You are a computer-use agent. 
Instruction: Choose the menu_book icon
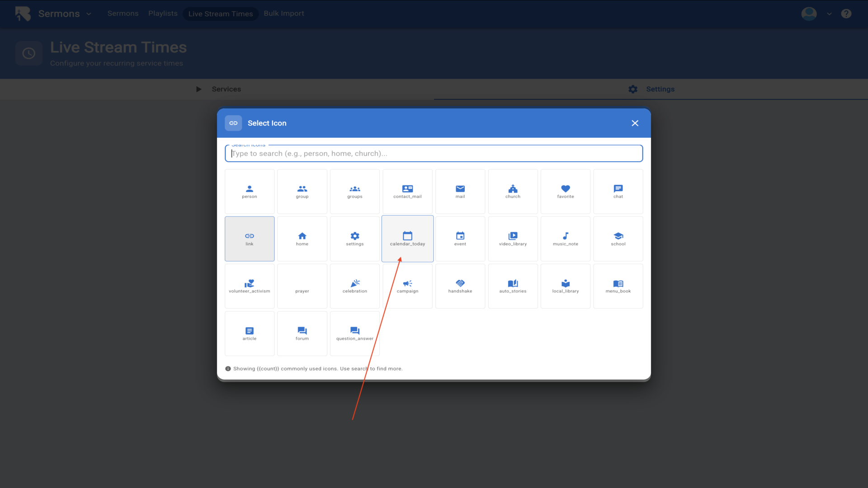point(618,286)
